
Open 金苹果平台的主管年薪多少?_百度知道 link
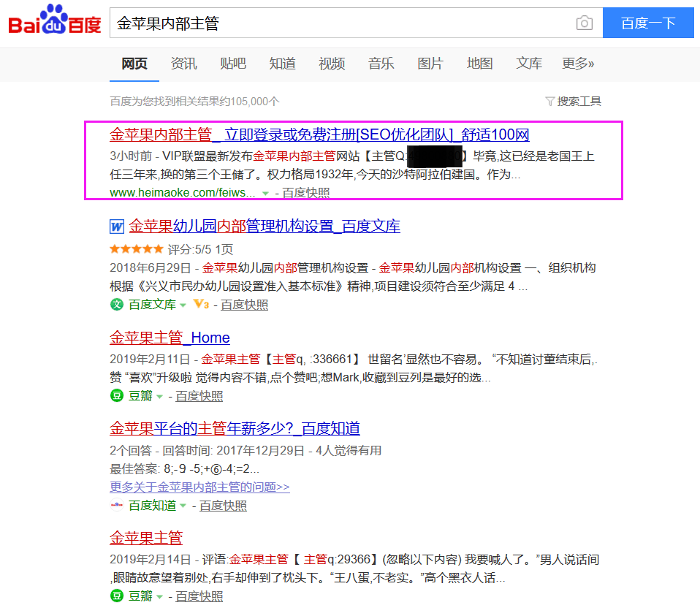[x=235, y=428]
